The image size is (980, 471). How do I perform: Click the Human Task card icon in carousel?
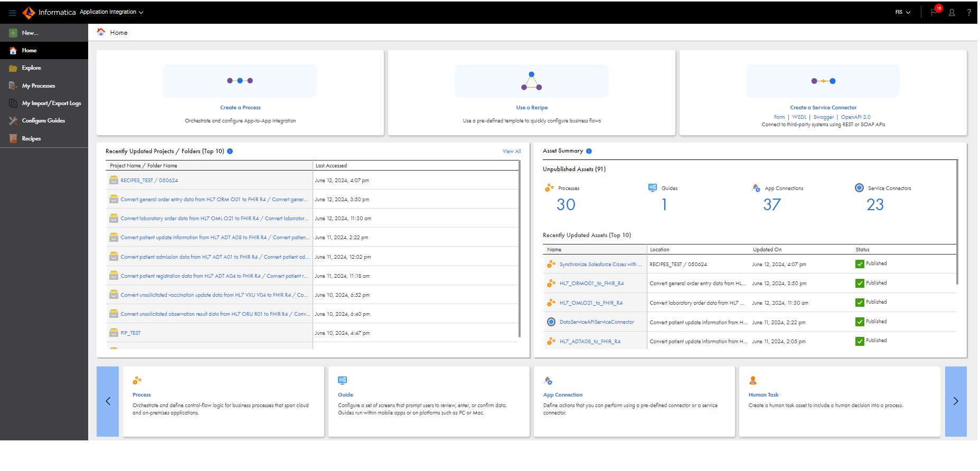(753, 381)
